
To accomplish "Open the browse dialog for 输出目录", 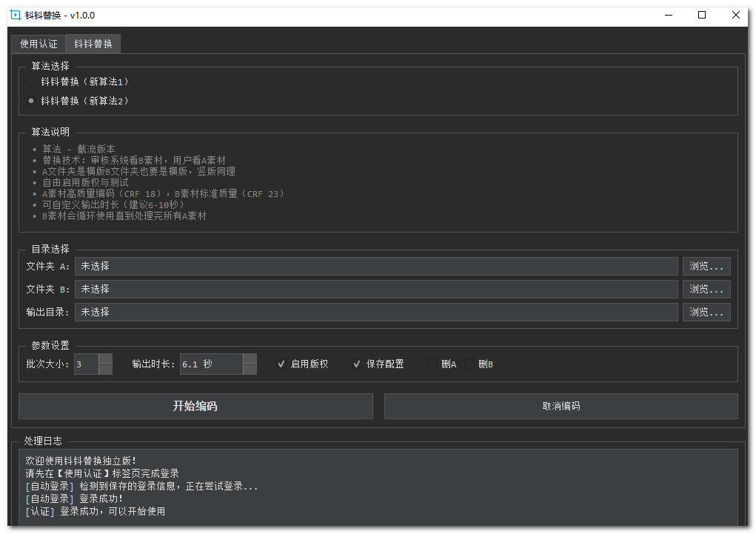I will pyautogui.click(x=706, y=312).
